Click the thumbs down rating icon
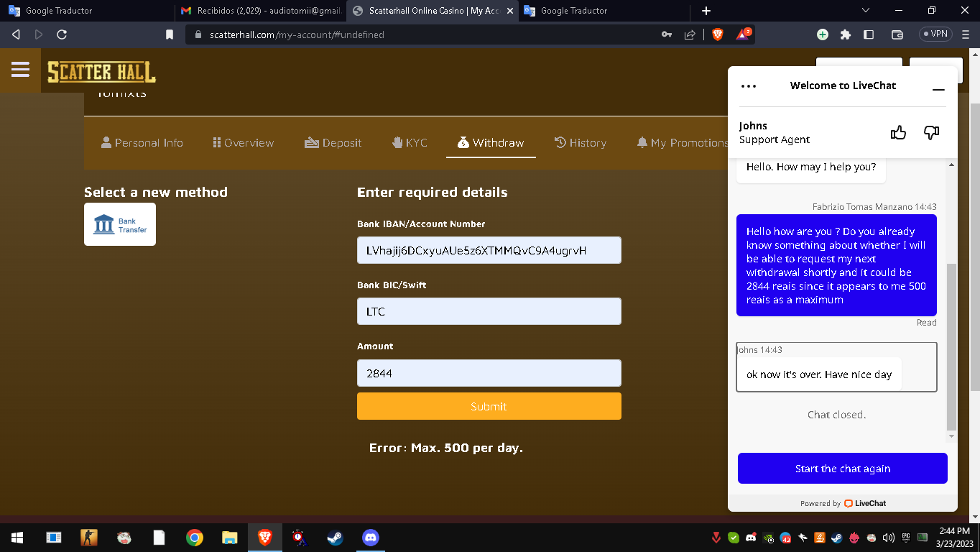The image size is (980, 552). point(931,132)
